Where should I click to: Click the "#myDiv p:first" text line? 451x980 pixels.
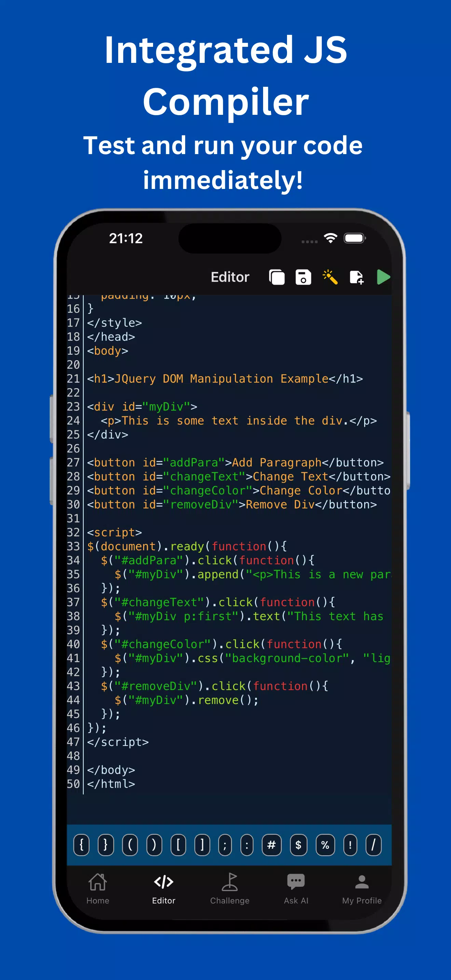tap(249, 616)
